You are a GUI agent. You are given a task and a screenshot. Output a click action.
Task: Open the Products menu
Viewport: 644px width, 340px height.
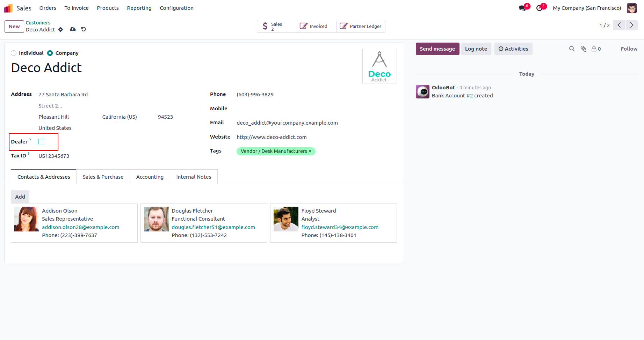pos(108,8)
